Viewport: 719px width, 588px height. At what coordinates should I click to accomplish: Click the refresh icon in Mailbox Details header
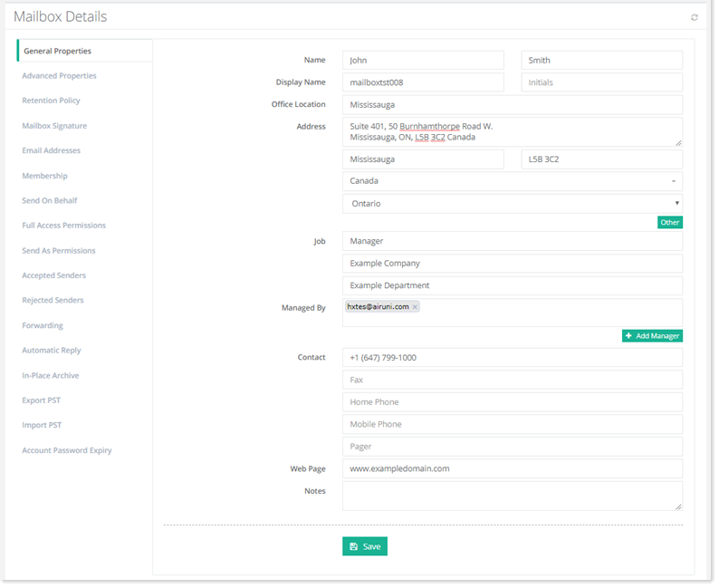(x=694, y=17)
